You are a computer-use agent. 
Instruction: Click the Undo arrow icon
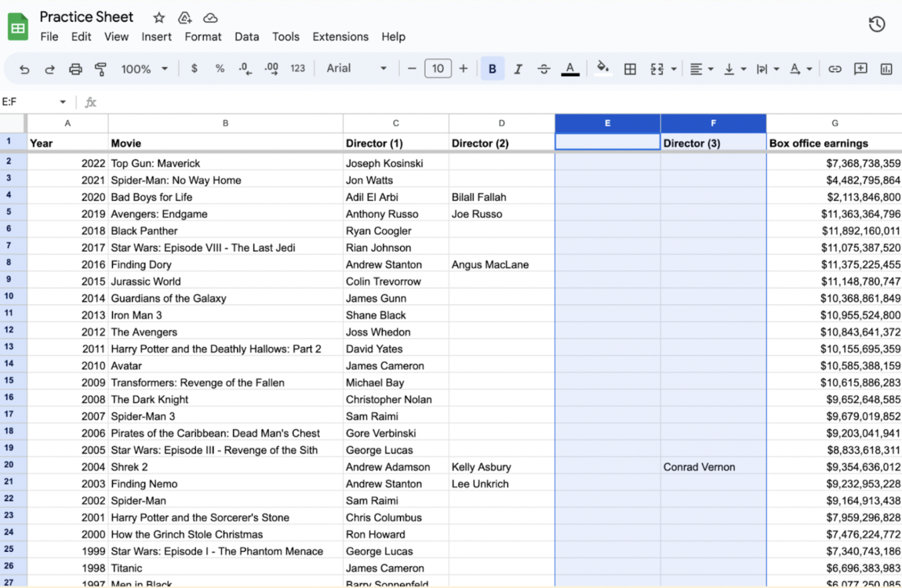coord(24,69)
